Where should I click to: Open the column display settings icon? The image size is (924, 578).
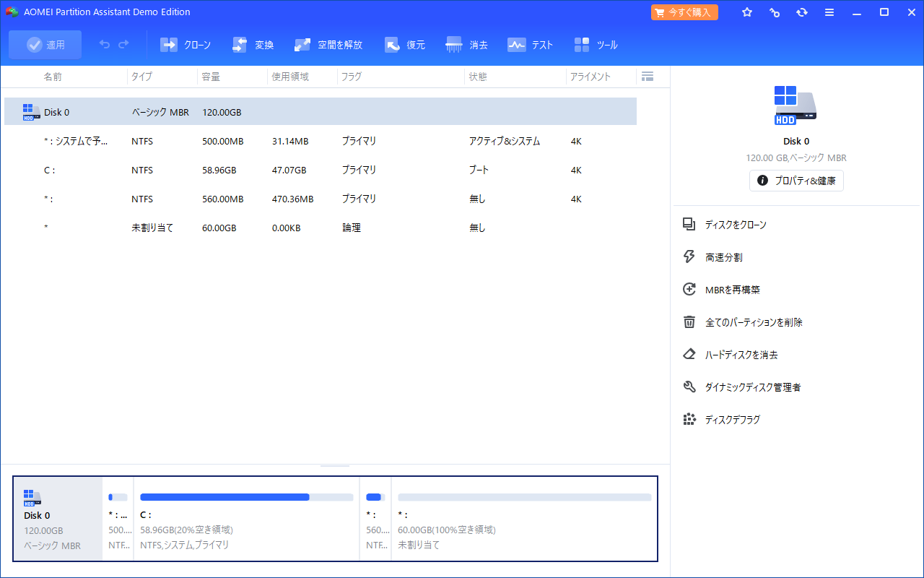pyautogui.click(x=648, y=76)
